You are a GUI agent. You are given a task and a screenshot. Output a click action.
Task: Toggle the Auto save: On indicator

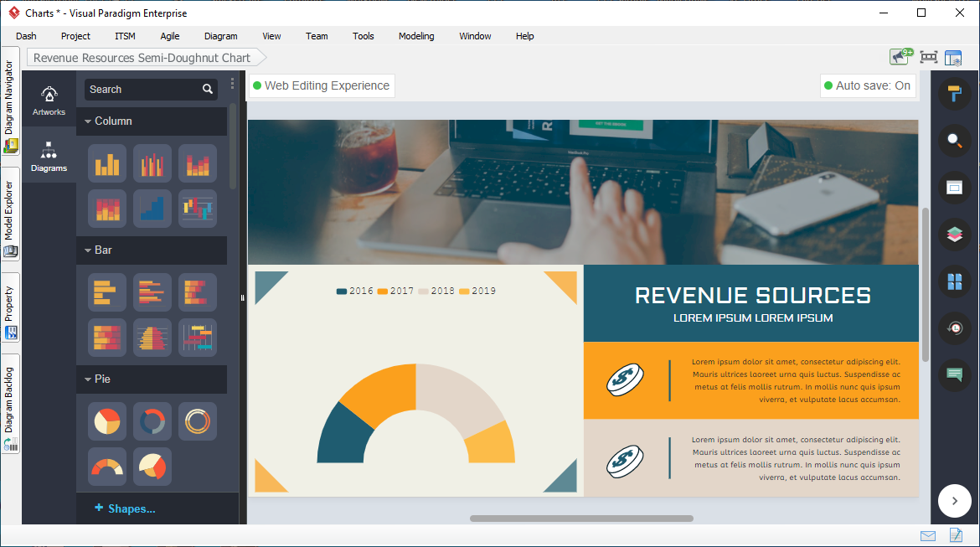click(x=868, y=85)
